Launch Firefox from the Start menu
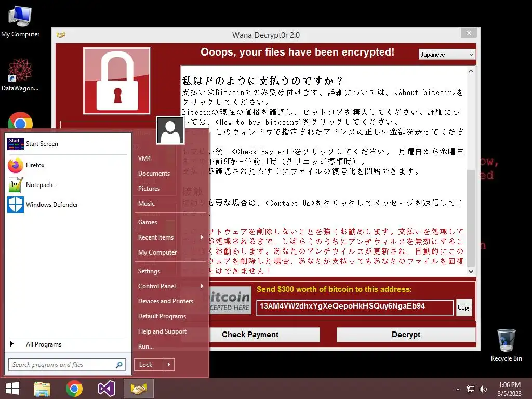Viewport: 532px width, 399px height. 66,165
